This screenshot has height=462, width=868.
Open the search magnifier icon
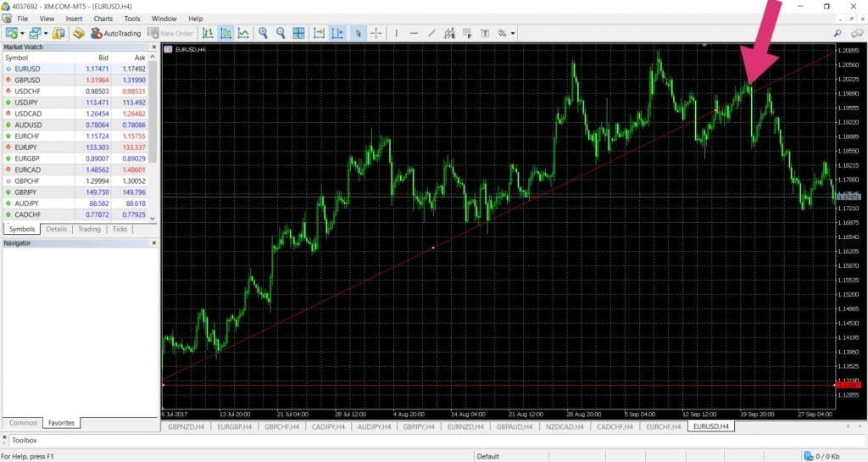click(837, 33)
